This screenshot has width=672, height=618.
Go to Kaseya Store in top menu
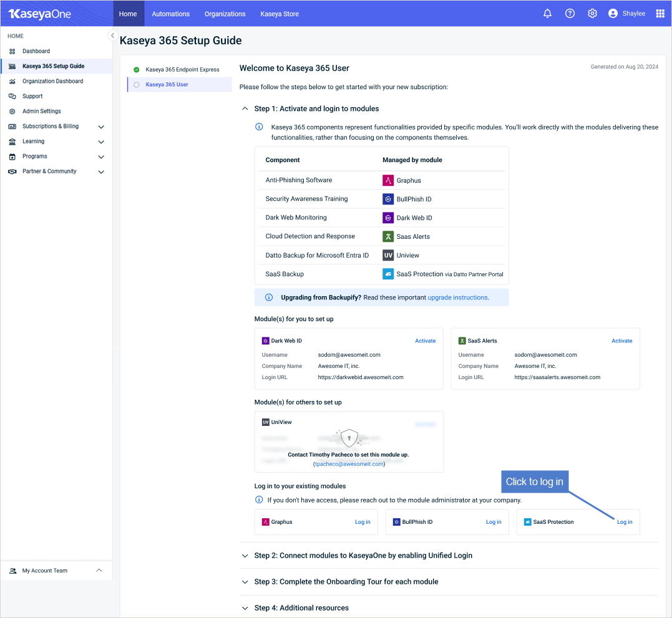[279, 14]
